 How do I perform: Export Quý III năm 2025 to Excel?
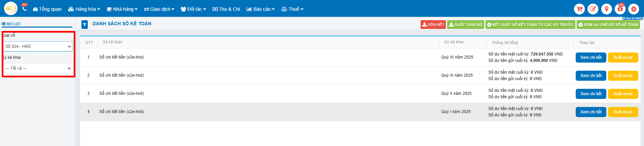[x=623, y=76]
